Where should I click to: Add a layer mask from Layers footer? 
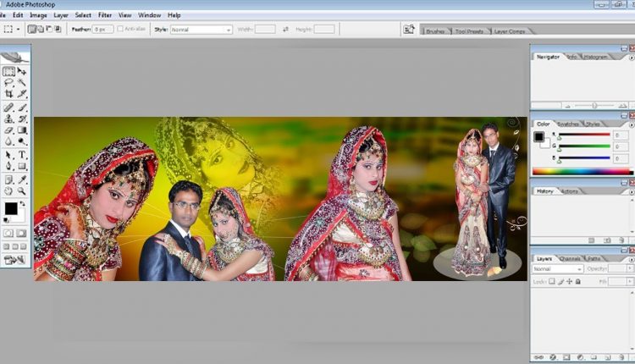tap(566, 357)
